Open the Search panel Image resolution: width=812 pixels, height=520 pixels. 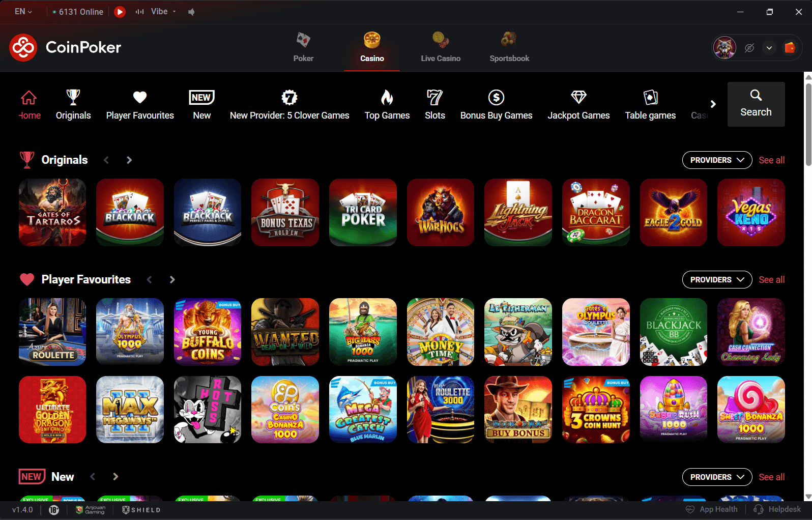tap(756, 104)
